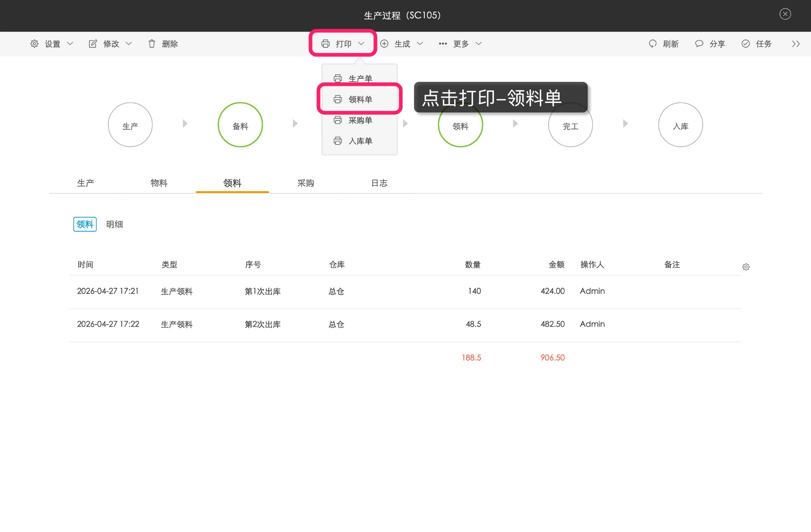Click the 序号 column header
Screen dimensions: 811x532
pyautogui.click(x=253, y=265)
